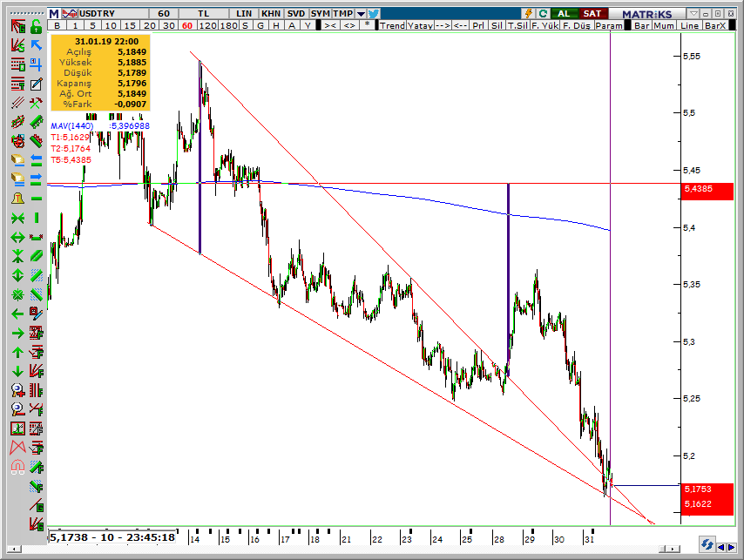
Task: Click the yellow alarm bell icon
Action: pos(17,199)
